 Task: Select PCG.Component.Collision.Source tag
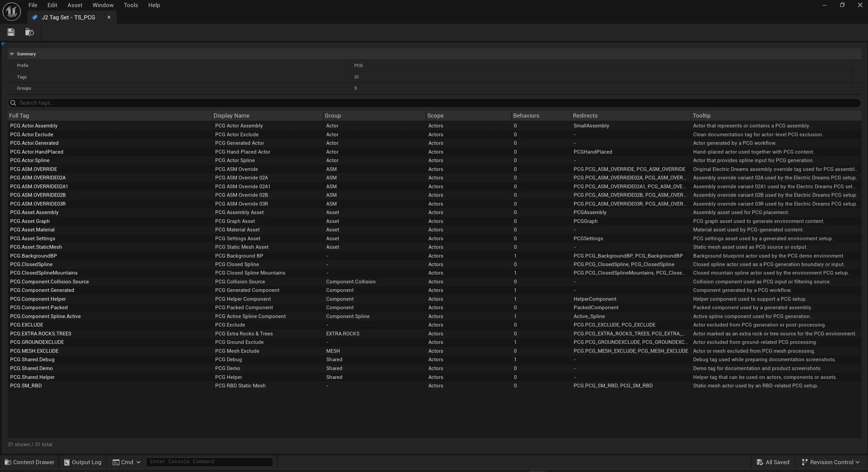pos(50,282)
